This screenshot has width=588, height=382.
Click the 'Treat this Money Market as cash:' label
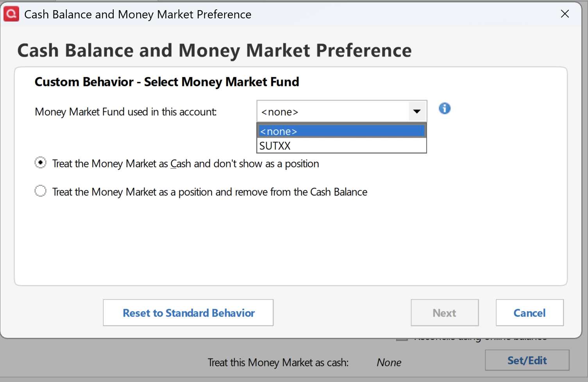[278, 362]
